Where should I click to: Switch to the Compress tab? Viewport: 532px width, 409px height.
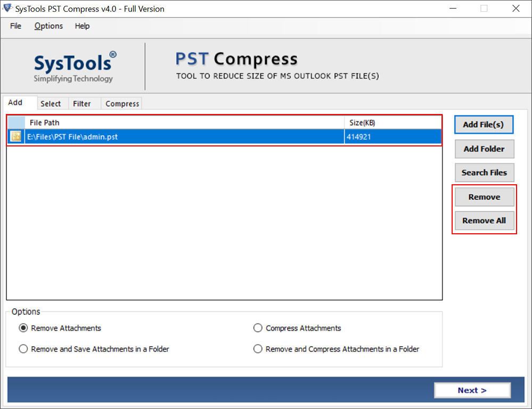click(x=122, y=103)
